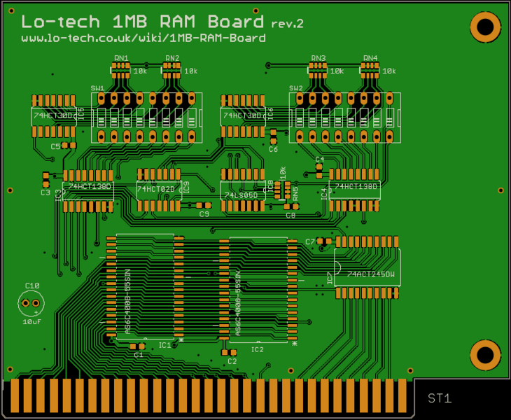This screenshot has width=511, height=420.
Task: Click the C6 capacitor label
Action: coord(273,149)
